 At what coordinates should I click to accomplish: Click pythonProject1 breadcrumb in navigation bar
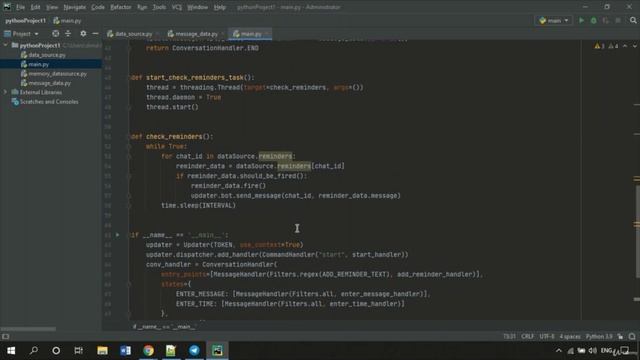(x=25, y=21)
